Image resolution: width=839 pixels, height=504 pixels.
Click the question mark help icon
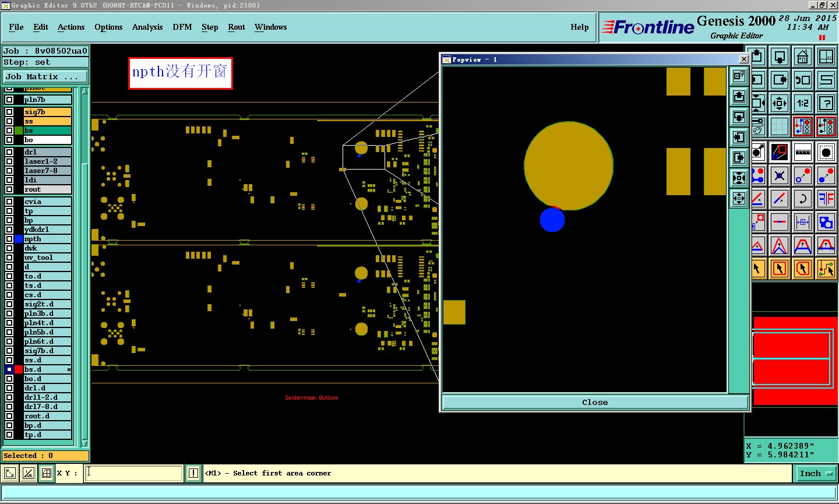point(826,103)
